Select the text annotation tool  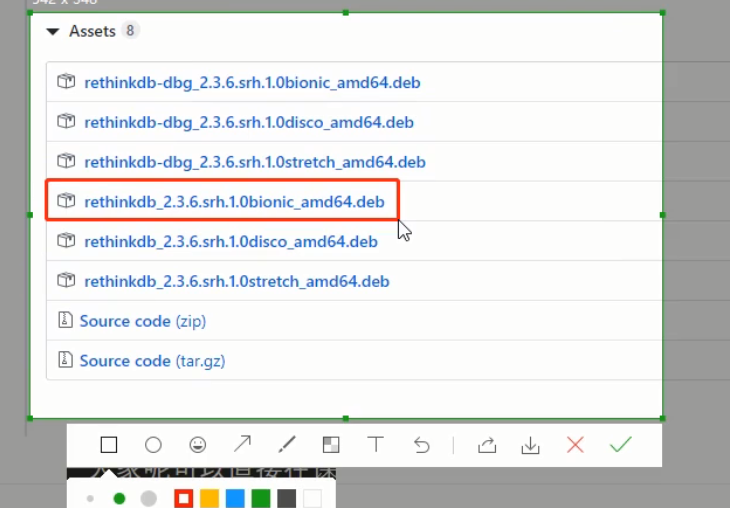pyautogui.click(x=376, y=445)
